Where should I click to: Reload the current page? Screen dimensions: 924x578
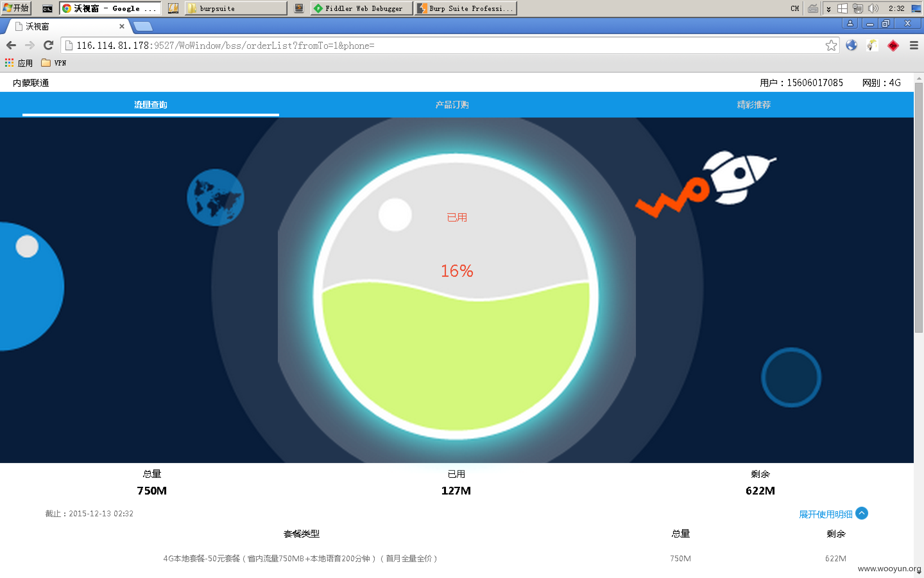tap(48, 46)
